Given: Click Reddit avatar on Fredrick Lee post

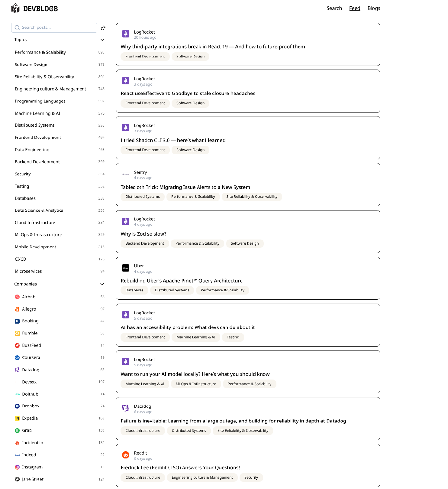Looking at the screenshot, I should [x=126, y=455].
